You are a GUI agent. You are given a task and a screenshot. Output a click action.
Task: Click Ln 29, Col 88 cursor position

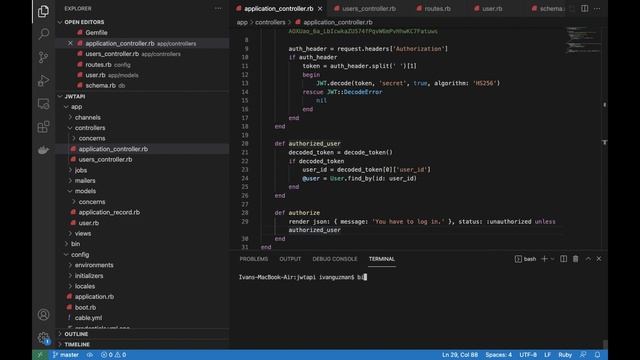click(460, 355)
